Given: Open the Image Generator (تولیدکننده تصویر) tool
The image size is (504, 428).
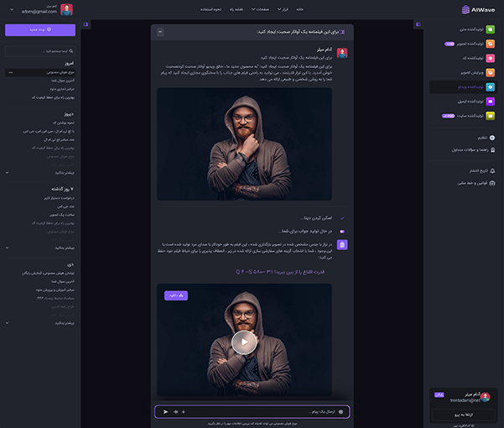Looking at the screenshot, I should click(470, 44).
